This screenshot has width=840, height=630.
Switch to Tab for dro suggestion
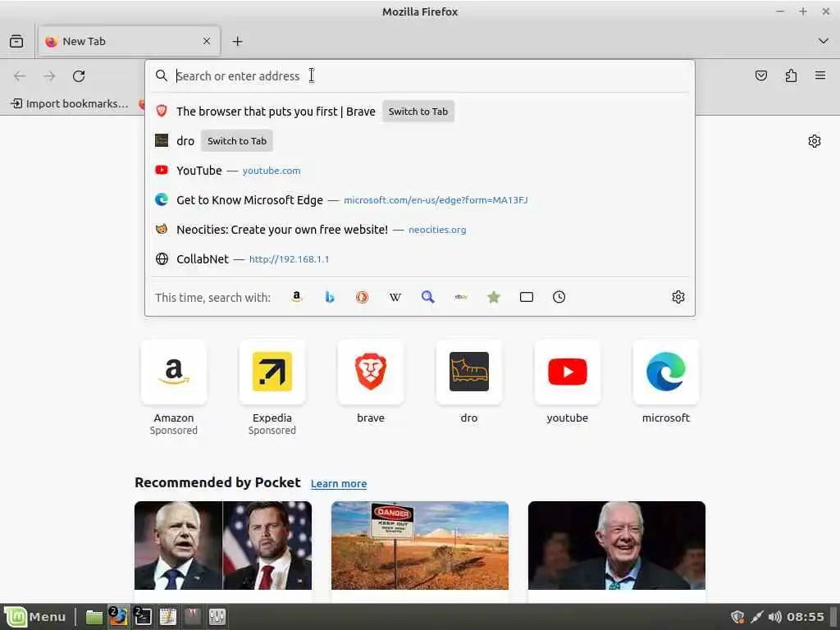pos(237,141)
